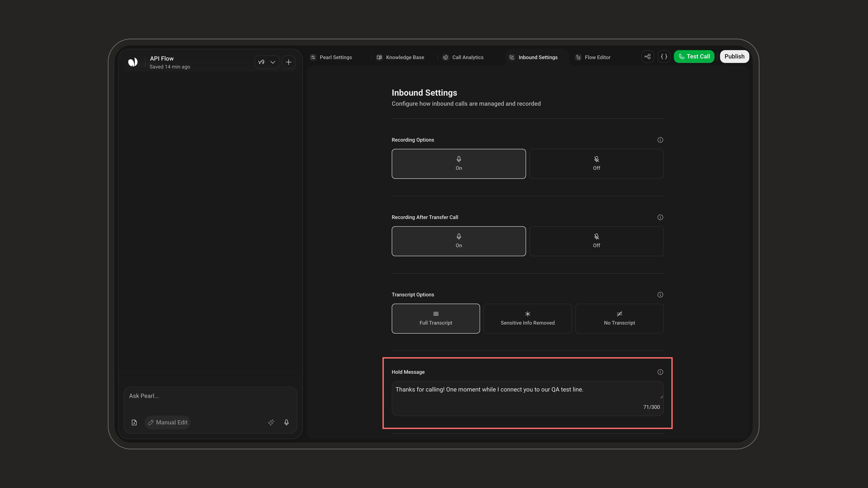Select the Inbound Settings tab
The width and height of the screenshot is (868, 488).
coord(533,57)
